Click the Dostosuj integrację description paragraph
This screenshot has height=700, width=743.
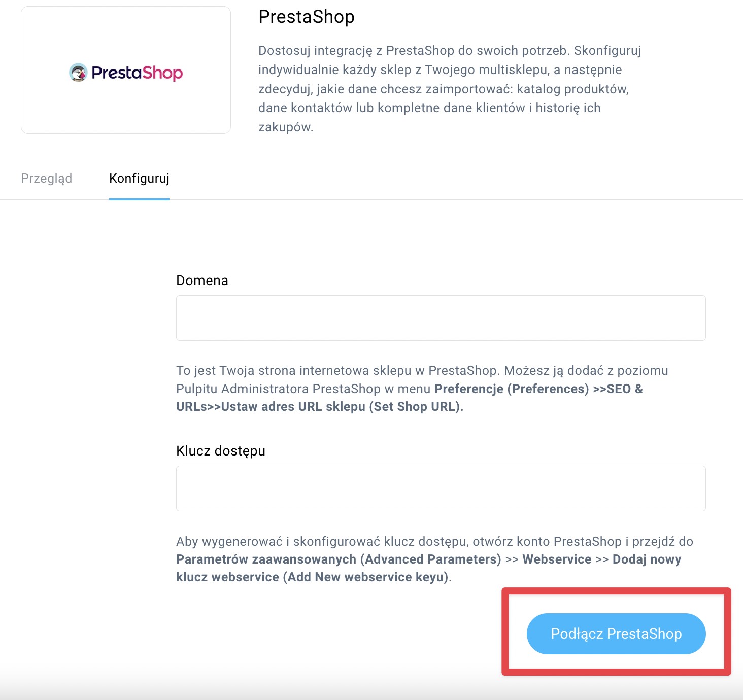[450, 89]
